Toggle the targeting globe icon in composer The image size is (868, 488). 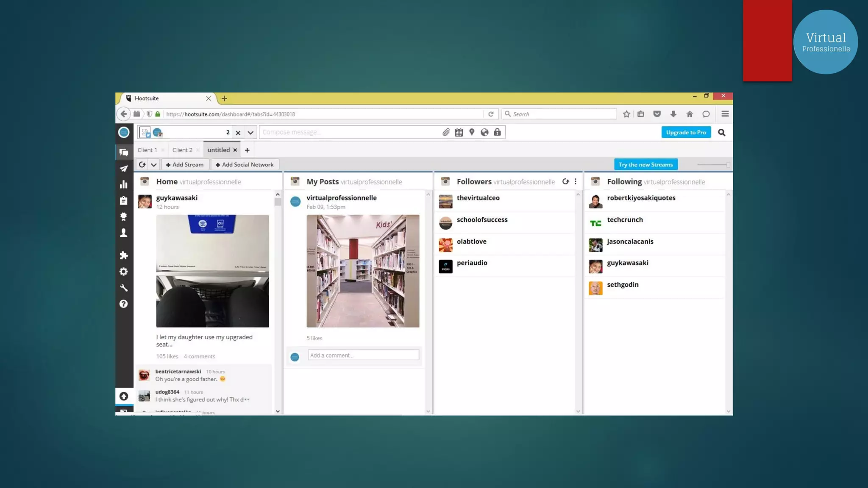[484, 133]
